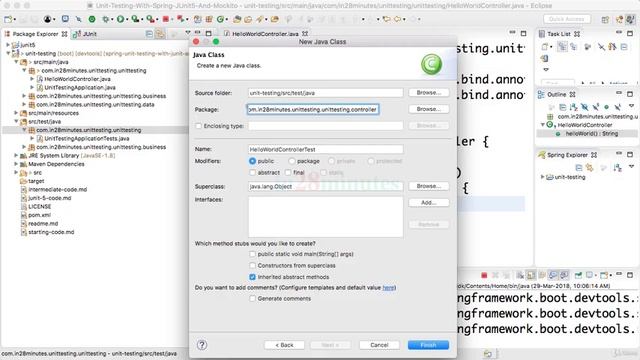640x360 pixels.
Task: Click the Open Type toolbar icon
Action: [x=237, y=19]
